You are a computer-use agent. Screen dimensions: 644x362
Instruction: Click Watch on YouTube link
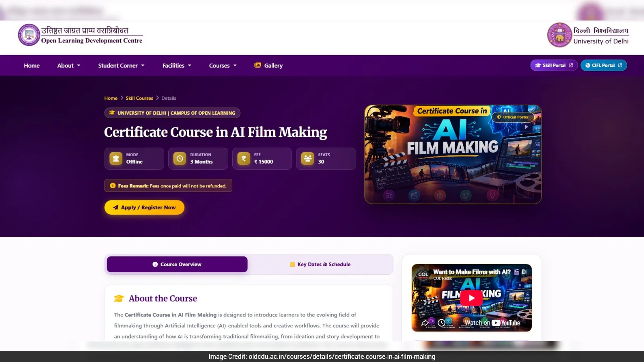pos(492,323)
